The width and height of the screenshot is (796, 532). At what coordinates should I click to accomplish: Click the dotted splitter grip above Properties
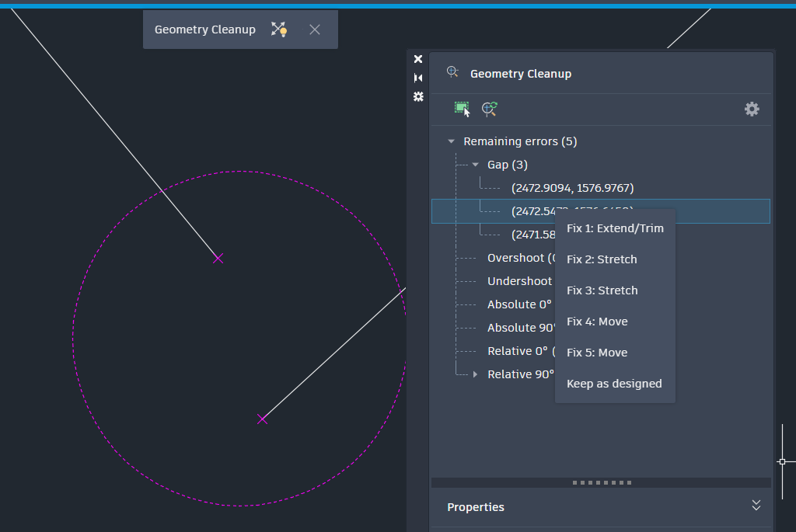pos(602,483)
